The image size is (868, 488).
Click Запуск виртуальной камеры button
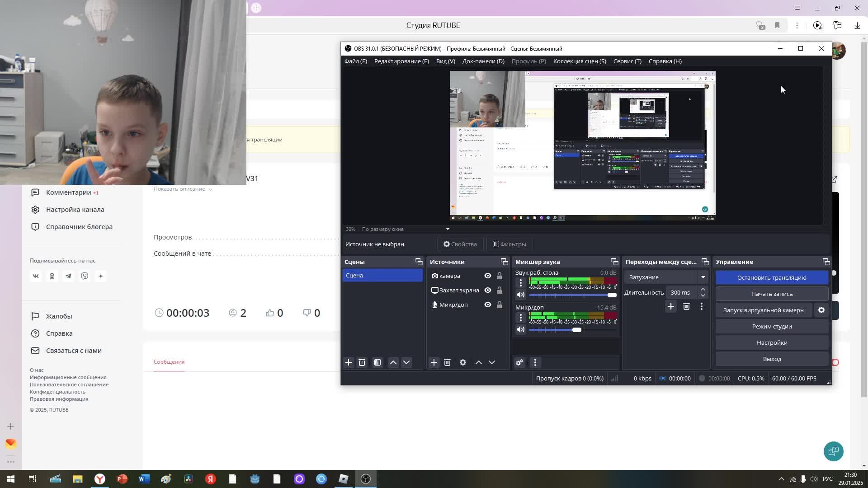(764, 310)
